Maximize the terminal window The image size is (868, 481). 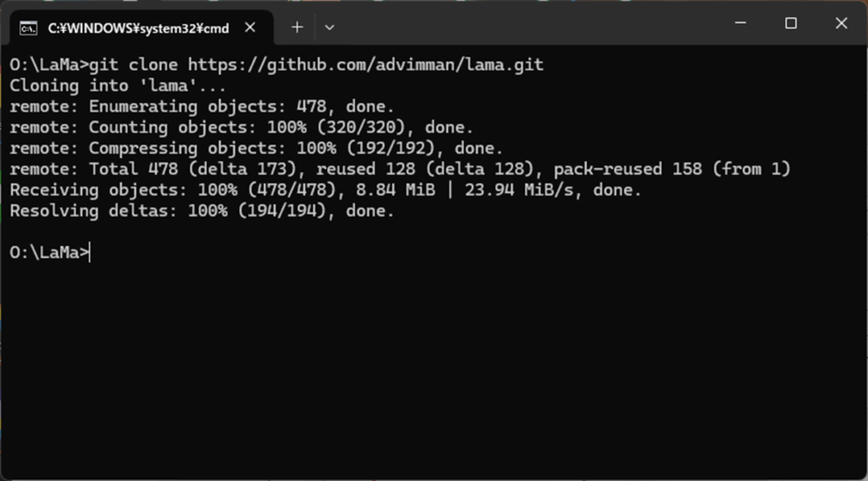[791, 23]
